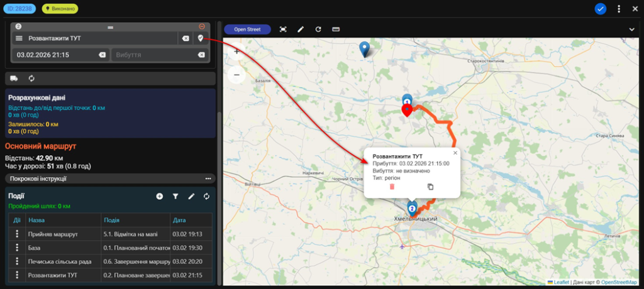Click the red marker on the map
The height and width of the screenshot is (289, 644).
[x=407, y=110]
